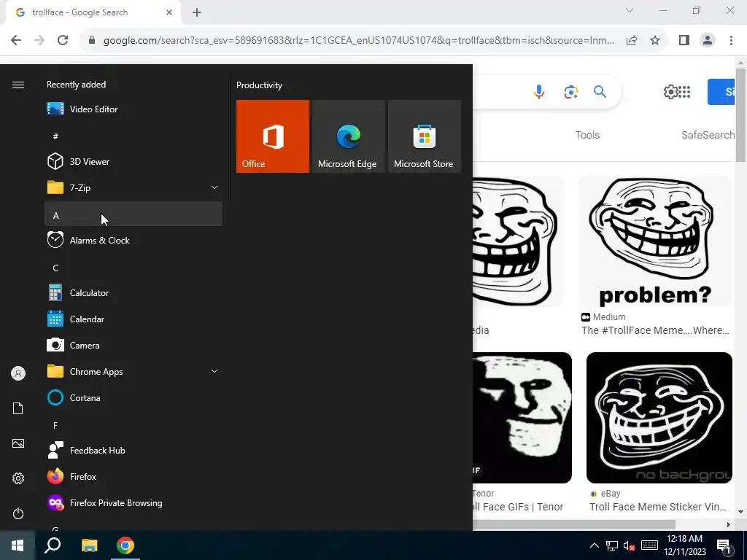Click letter C group header

coord(133,268)
